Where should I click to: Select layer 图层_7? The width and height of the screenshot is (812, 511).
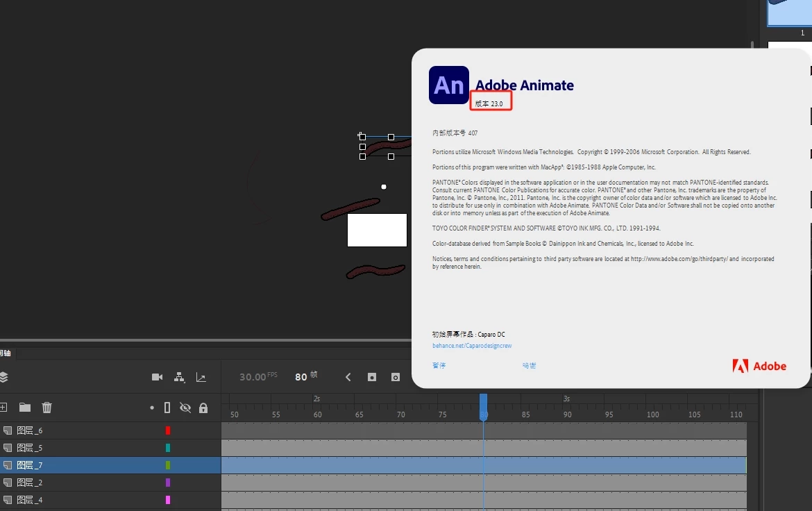30,465
